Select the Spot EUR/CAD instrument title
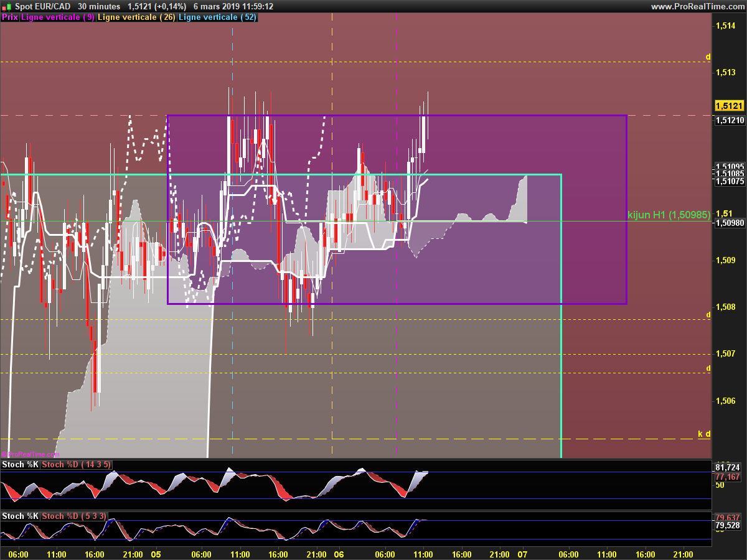The width and height of the screenshot is (747, 560). [42, 6]
